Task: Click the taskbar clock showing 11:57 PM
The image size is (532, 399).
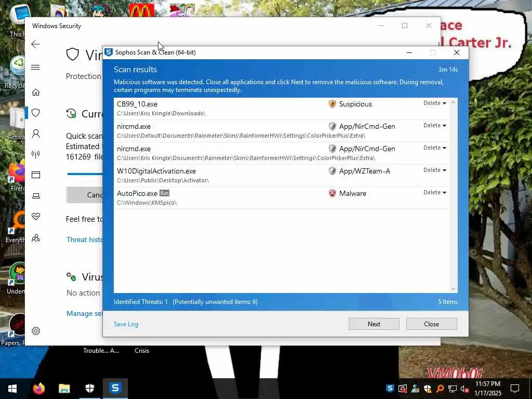Action: click(487, 389)
